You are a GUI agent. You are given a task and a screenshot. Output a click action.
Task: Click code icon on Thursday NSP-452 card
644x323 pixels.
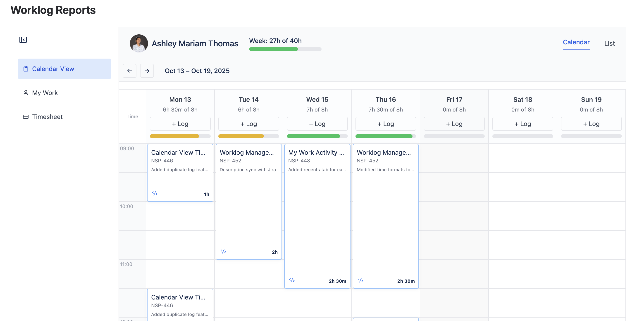360,280
